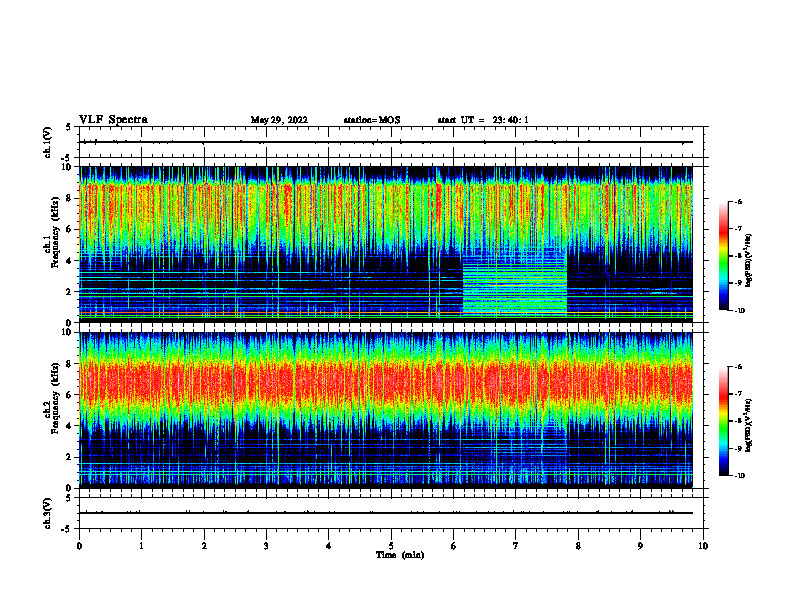Click the ch.3(V) axis label of the bottom strip
This screenshot has height=612, width=792.
click(x=47, y=513)
